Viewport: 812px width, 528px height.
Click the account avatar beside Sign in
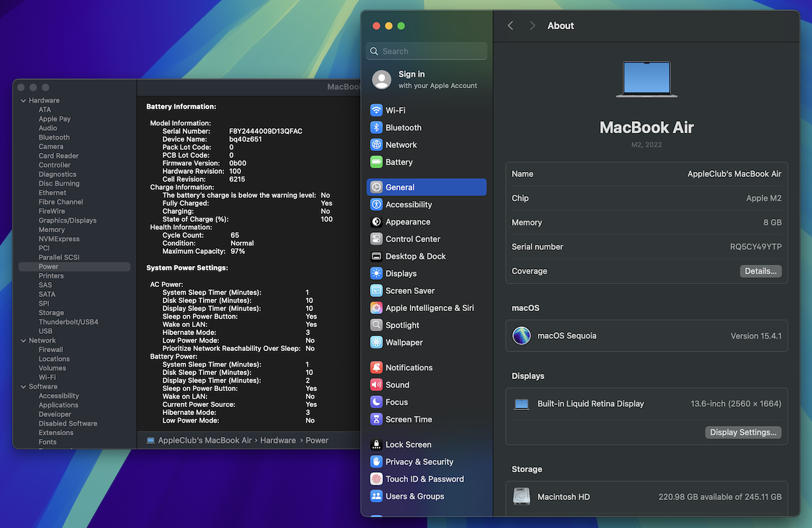click(x=382, y=79)
